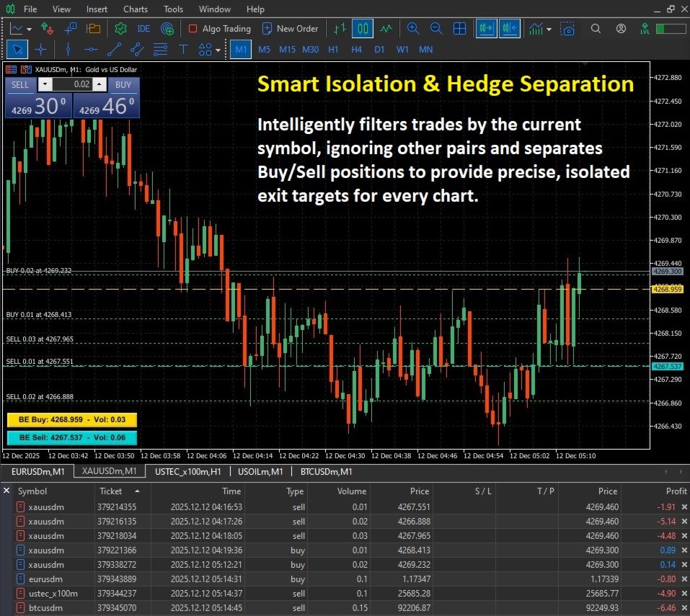Switch to the EURUSDm,M1 chart tab
The width and height of the screenshot is (690, 616).
37,472
